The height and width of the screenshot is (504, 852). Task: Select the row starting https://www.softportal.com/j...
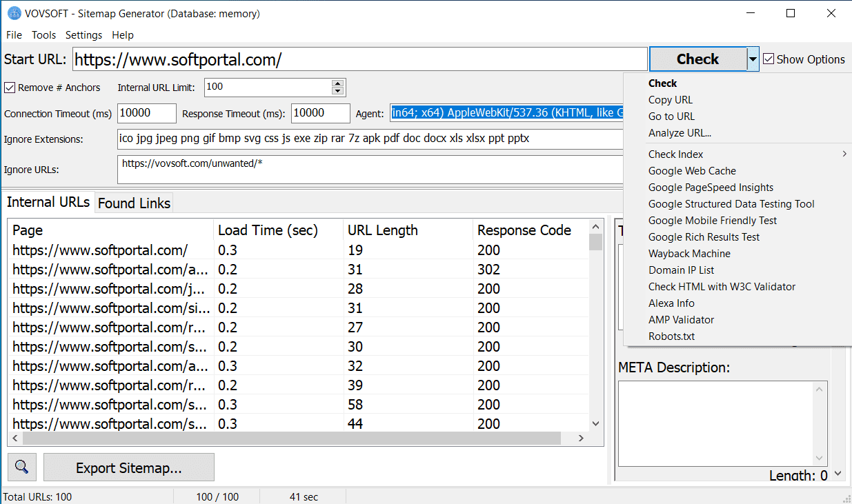point(299,289)
